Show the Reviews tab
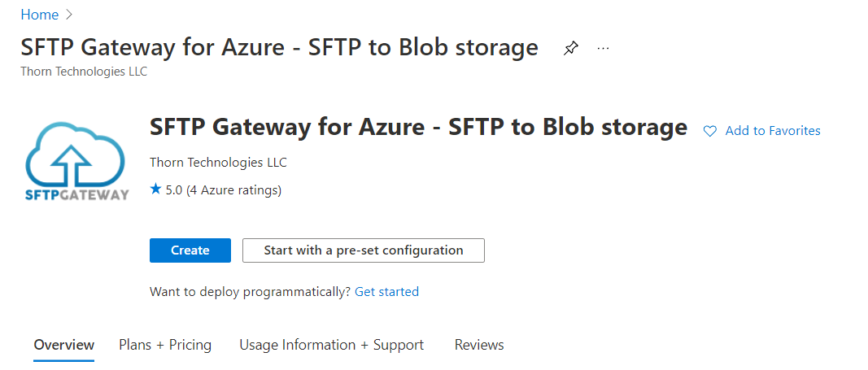Viewport: 868px width, 370px height. tap(479, 345)
